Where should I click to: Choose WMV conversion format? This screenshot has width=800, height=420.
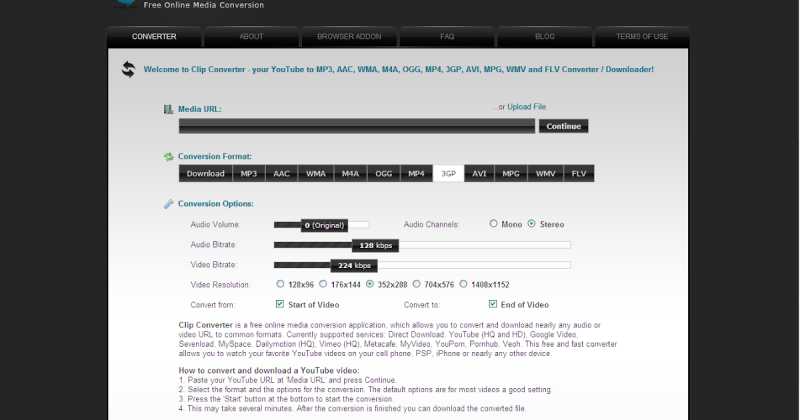pyautogui.click(x=545, y=174)
